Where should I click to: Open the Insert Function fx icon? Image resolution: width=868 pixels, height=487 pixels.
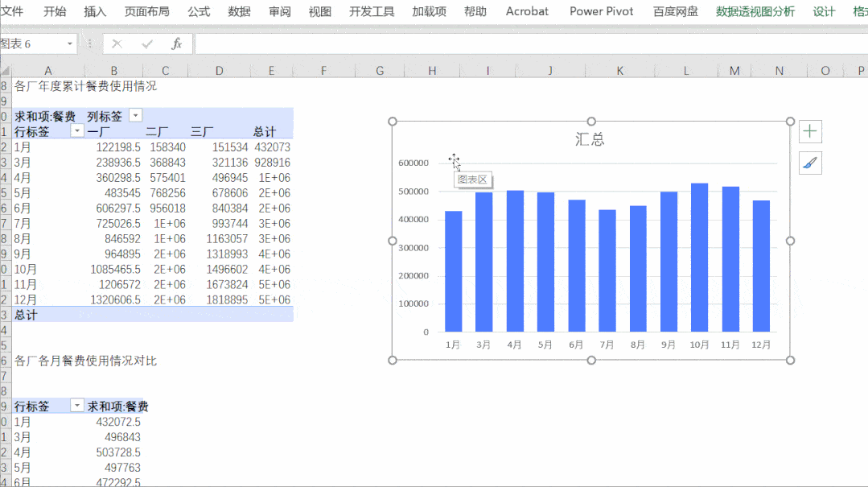click(x=177, y=43)
